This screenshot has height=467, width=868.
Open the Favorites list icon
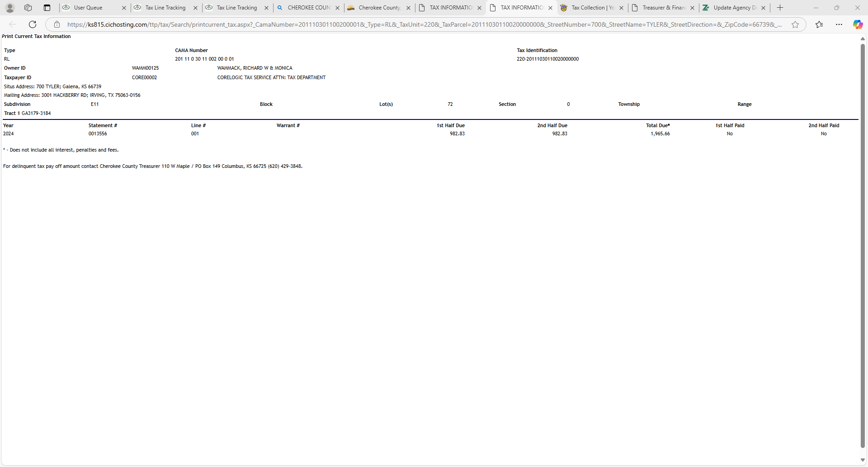(x=819, y=24)
